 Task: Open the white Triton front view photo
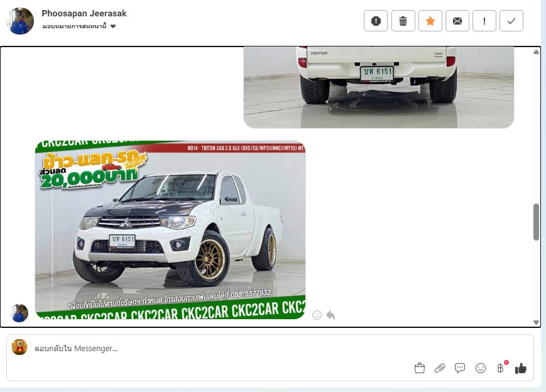click(x=170, y=230)
